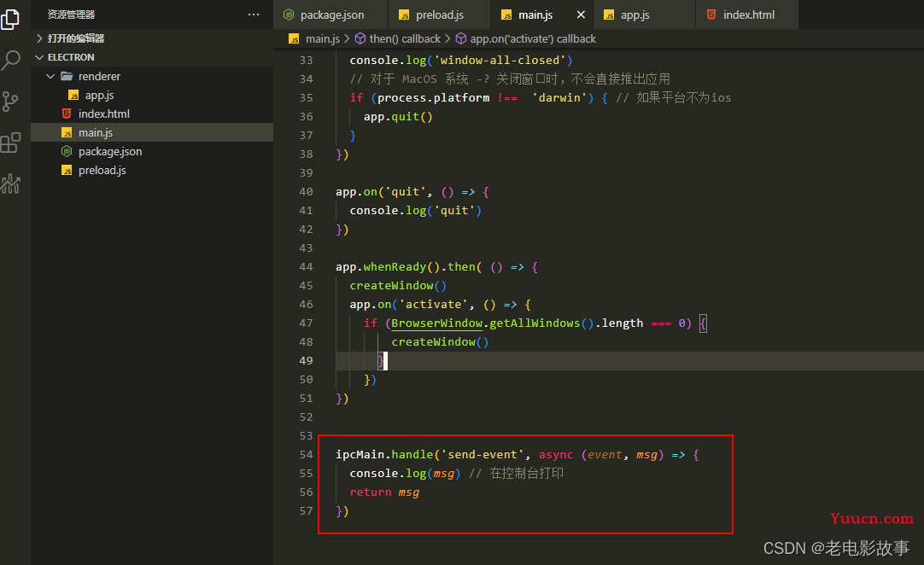Click the JS file icon beside renderer app.js
The width and height of the screenshot is (924, 565).
point(73,95)
